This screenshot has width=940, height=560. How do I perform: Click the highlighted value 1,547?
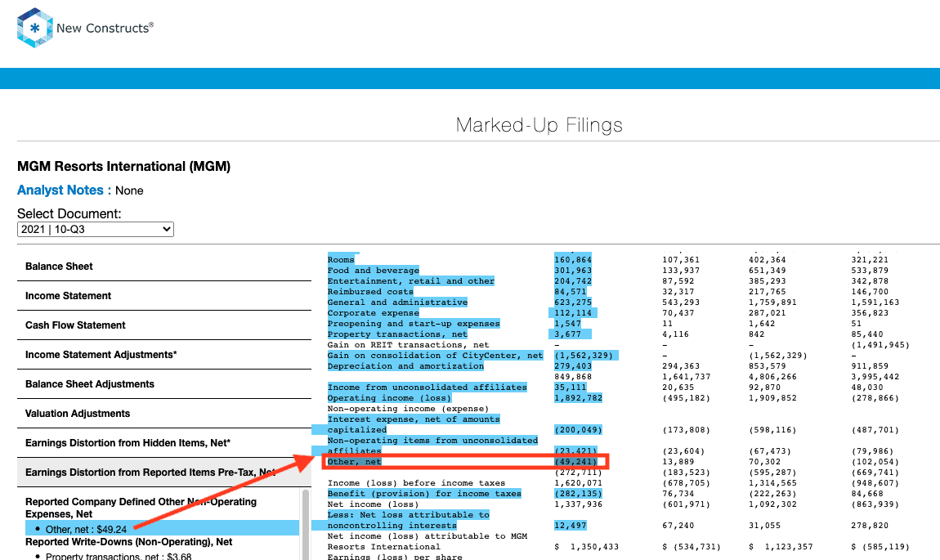567,324
